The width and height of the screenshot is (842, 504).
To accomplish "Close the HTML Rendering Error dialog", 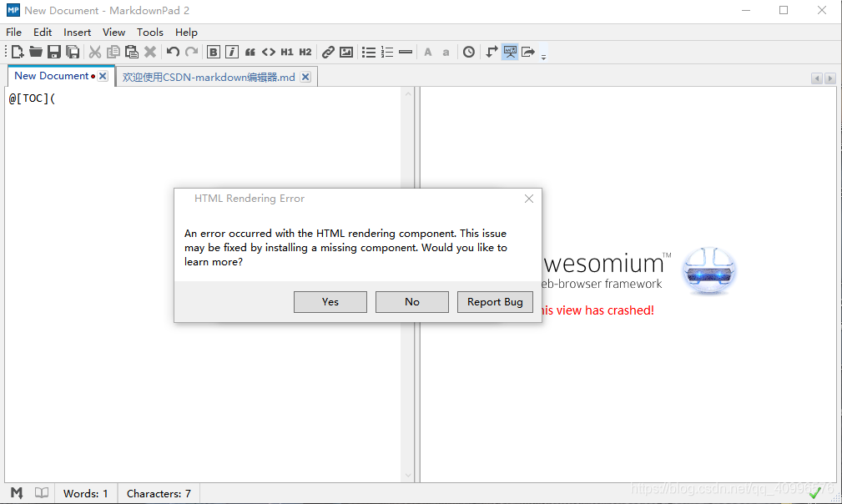I will [x=529, y=199].
